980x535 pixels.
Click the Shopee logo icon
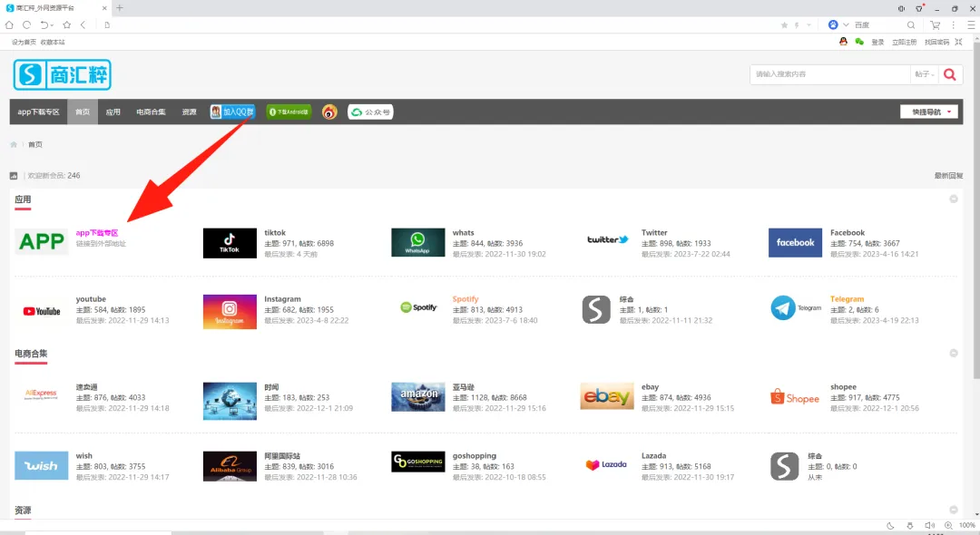(794, 397)
